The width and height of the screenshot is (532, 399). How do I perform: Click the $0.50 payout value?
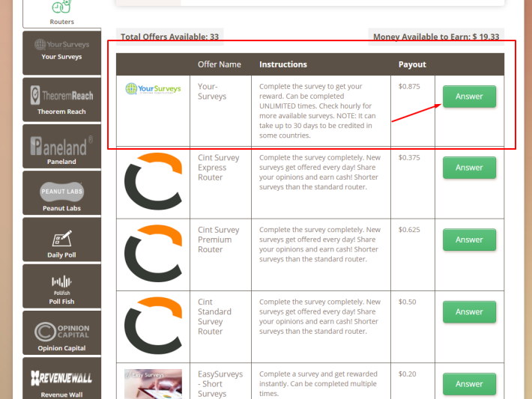pos(407,302)
